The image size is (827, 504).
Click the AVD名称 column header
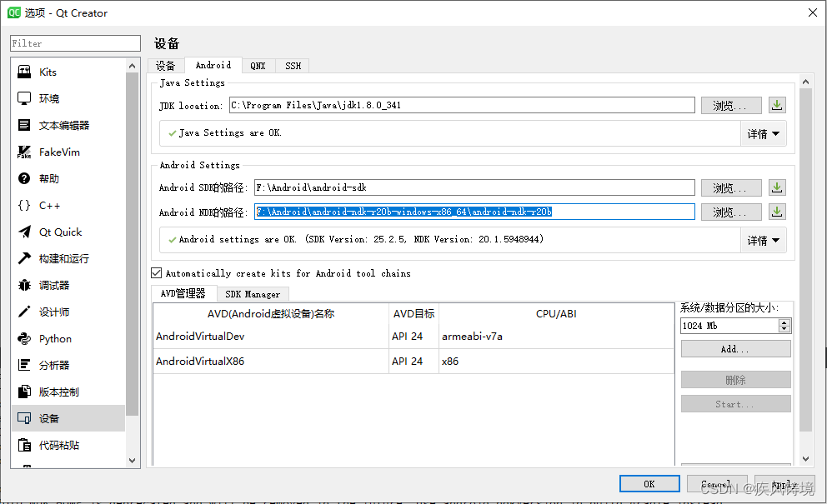(x=271, y=314)
